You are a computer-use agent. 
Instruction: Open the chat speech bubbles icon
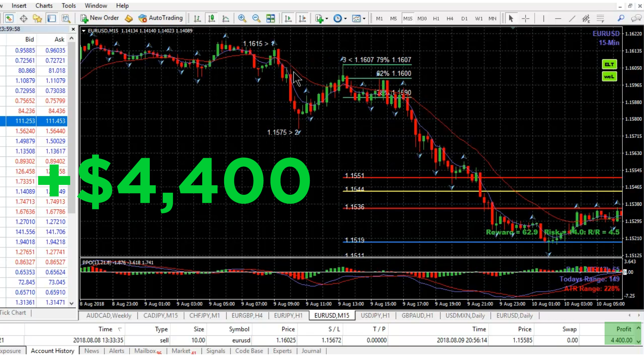click(636, 18)
